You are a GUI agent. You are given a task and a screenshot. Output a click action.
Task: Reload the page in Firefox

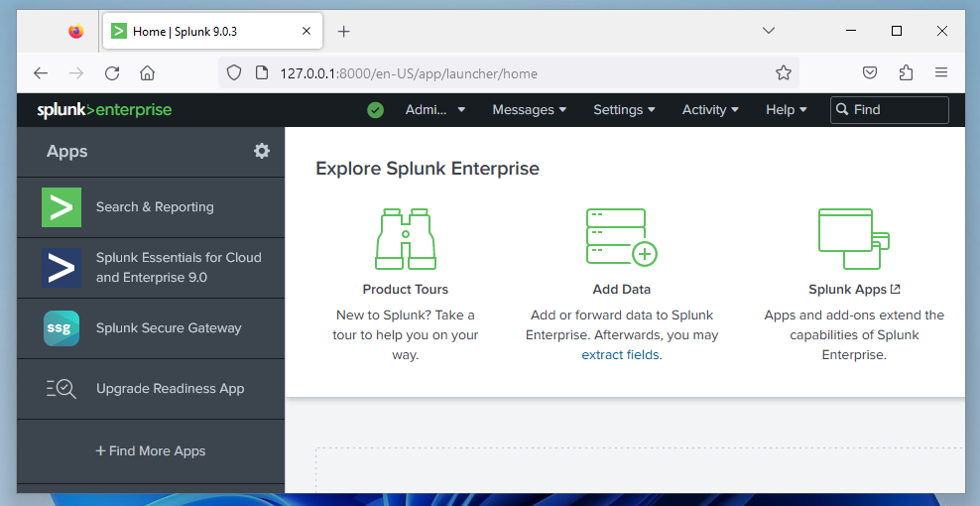[112, 72]
